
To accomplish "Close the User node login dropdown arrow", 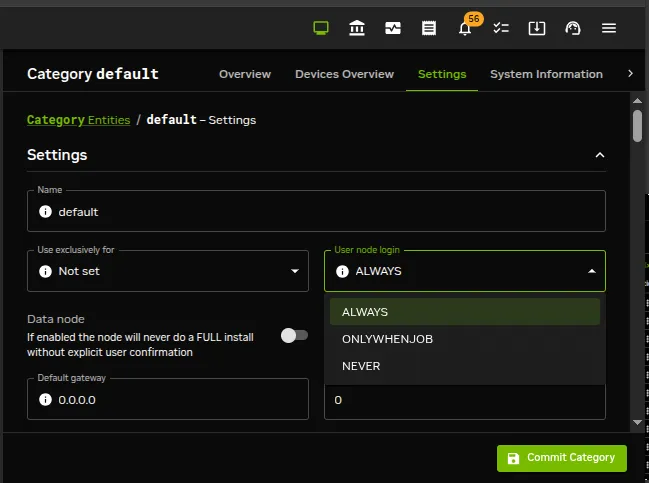I will tap(592, 271).
